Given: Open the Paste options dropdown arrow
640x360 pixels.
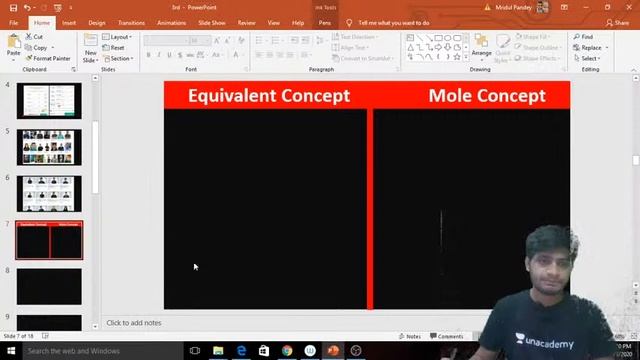Looking at the screenshot, I should [x=13, y=60].
